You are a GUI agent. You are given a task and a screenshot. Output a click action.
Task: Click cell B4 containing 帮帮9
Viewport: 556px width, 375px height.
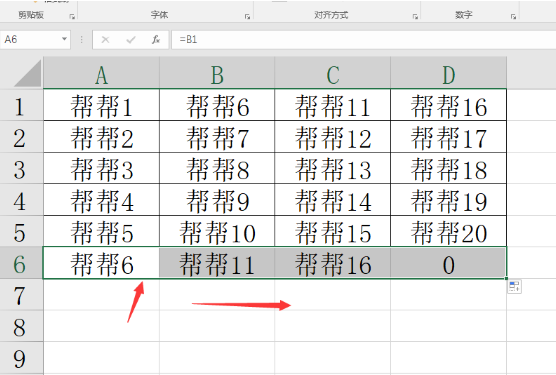click(x=217, y=200)
